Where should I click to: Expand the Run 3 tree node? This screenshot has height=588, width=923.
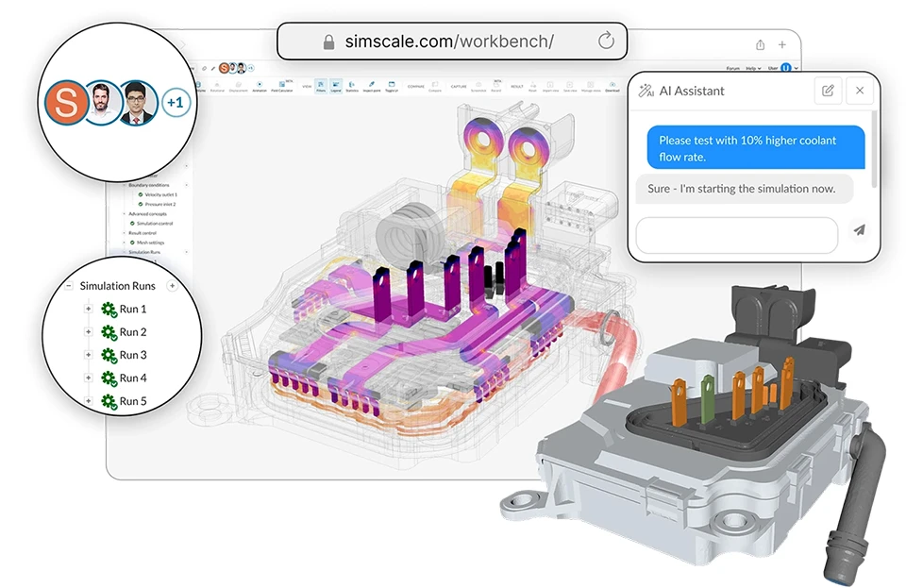click(89, 356)
